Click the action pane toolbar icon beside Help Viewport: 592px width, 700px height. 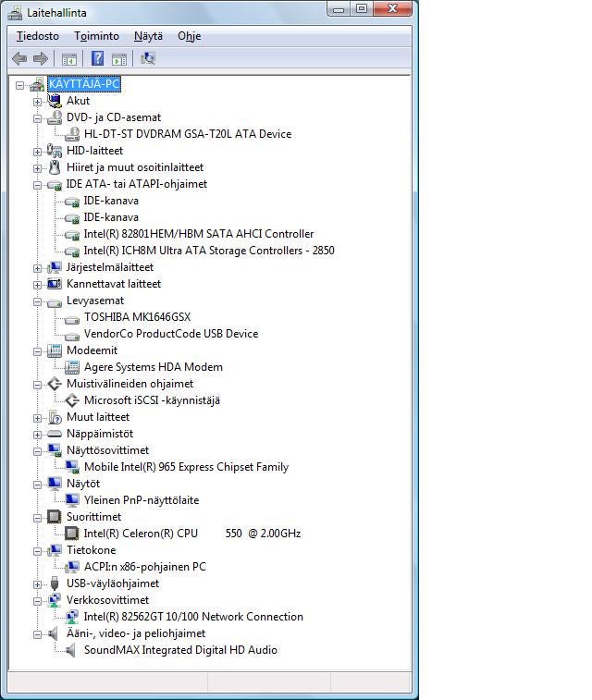[118, 59]
